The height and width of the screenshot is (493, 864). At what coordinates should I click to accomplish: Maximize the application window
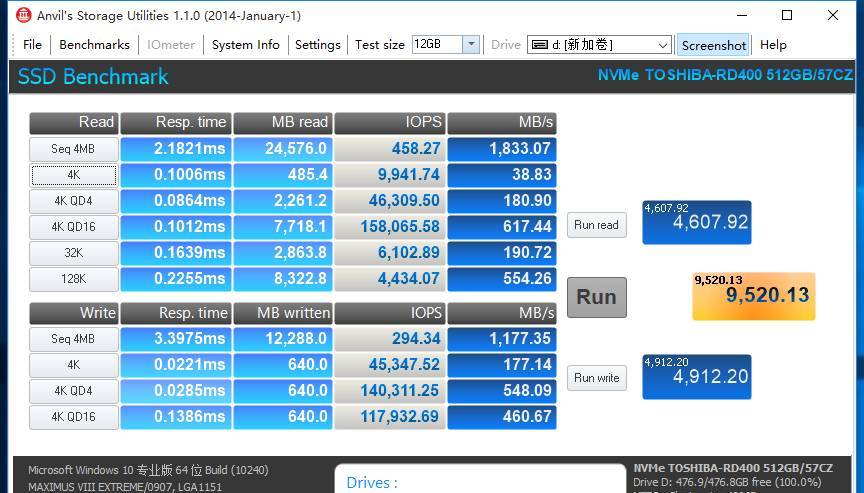[x=787, y=15]
